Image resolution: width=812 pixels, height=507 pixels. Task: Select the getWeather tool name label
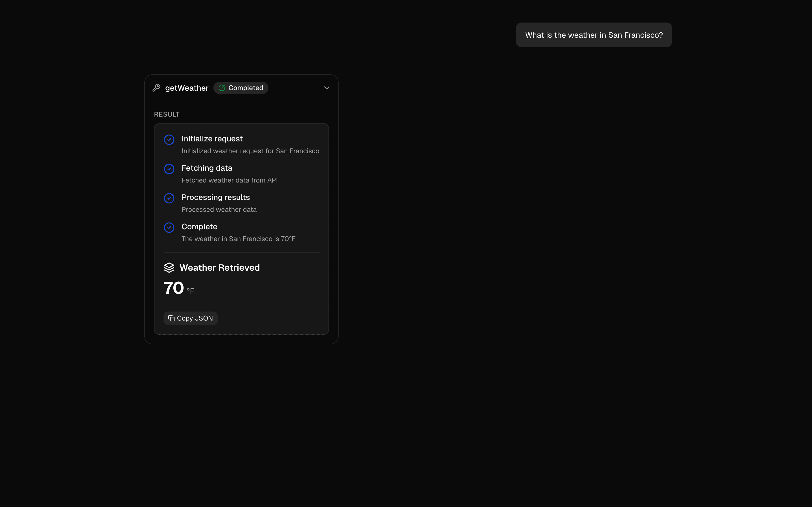187,88
